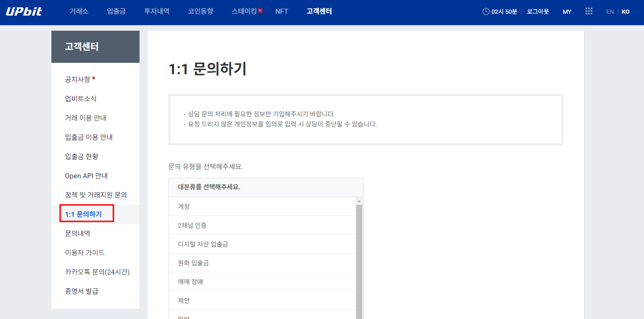Image resolution: width=644 pixels, height=319 pixels.
Task: Go to the NFT section
Action: pos(281,11)
